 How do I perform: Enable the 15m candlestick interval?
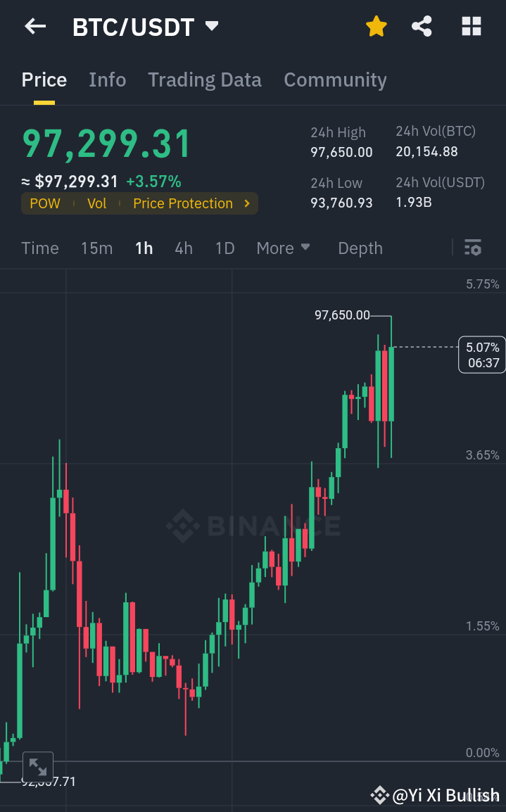coord(96,248)
